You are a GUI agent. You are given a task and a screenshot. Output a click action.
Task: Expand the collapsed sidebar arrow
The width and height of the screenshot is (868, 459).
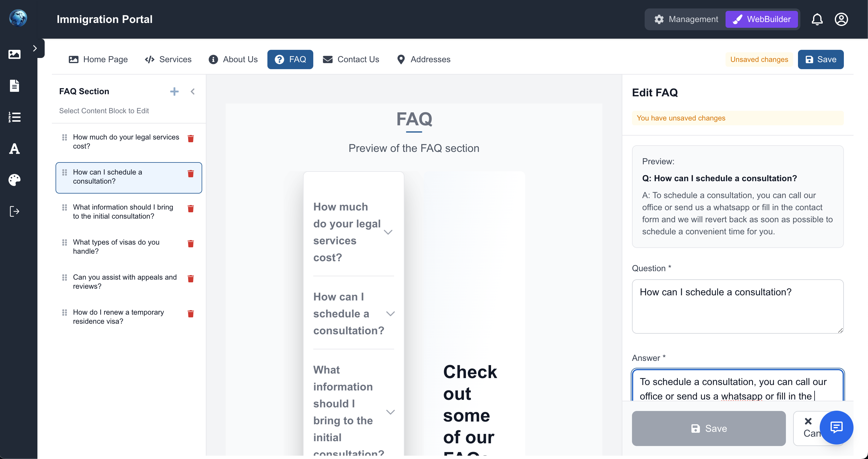35,48
